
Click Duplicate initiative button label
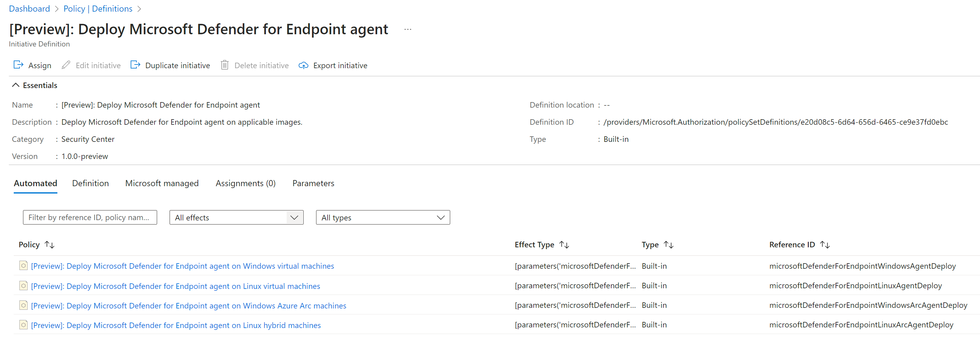click(177, 65)
